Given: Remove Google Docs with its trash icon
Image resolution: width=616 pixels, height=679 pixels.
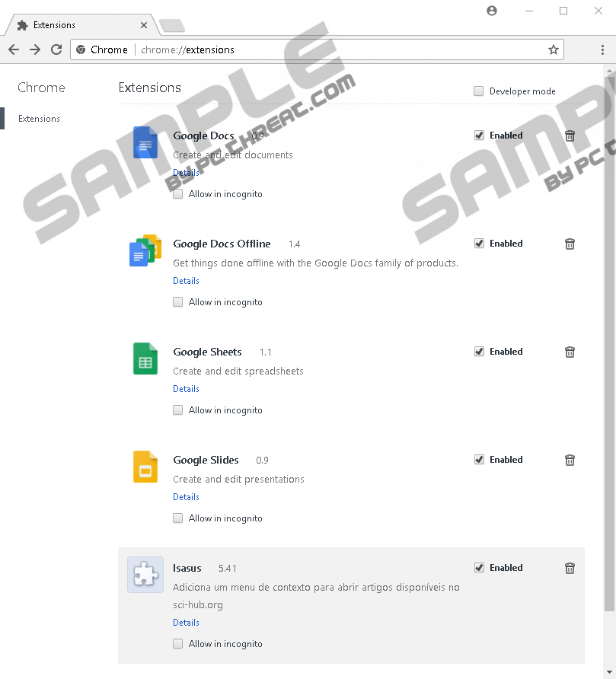Looking at the screenshot, I should [x=570, y=136].
